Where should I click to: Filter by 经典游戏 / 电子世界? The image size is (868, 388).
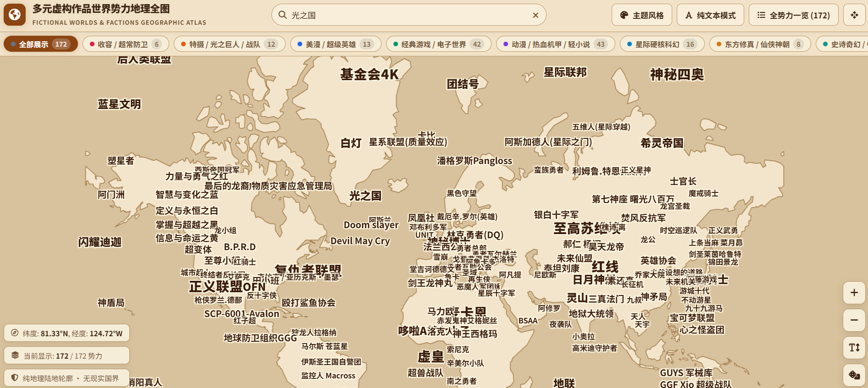439,44
